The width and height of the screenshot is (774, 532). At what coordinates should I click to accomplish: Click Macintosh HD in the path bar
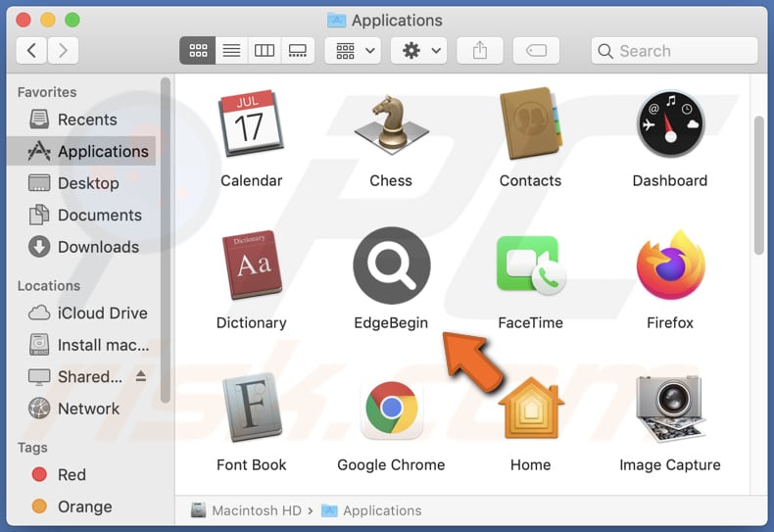pyautogui.click(x=246, y=510)
